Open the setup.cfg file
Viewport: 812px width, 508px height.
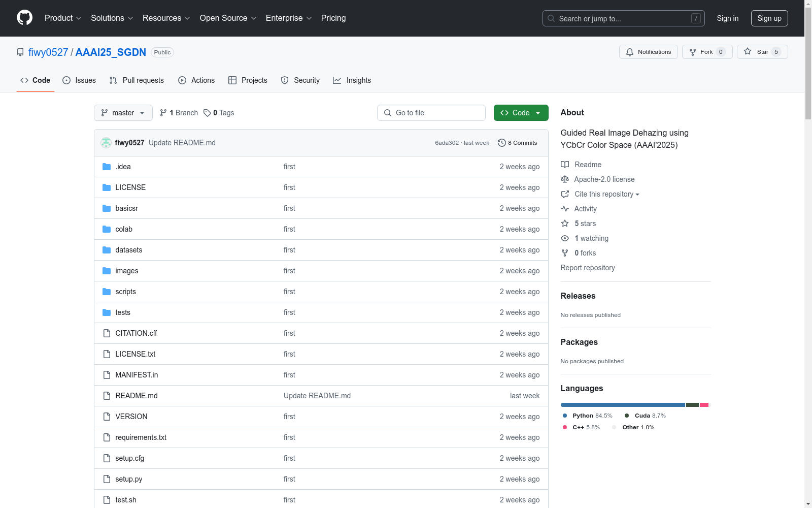pyautogui.click(x=130, y=458)
